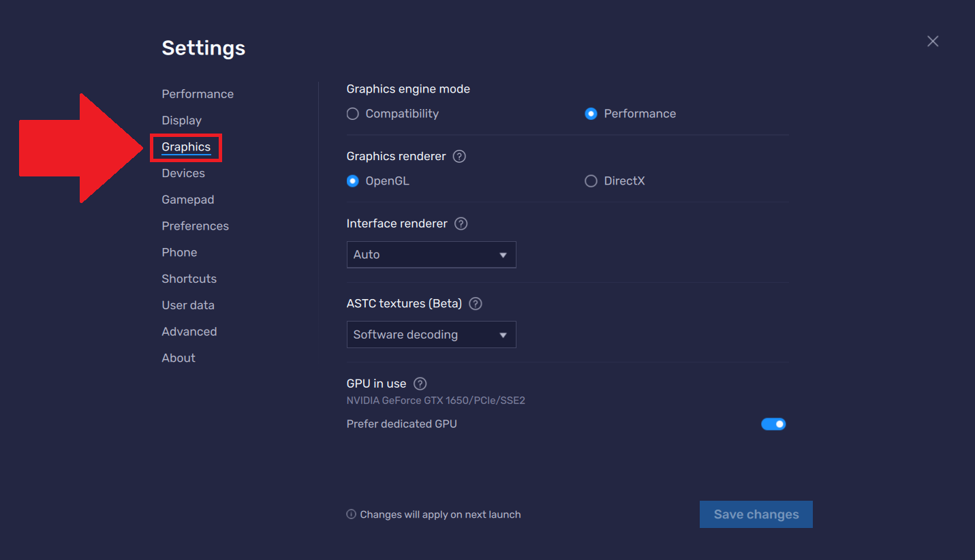
Task: Switch to Phone settings
Action: 179,252
